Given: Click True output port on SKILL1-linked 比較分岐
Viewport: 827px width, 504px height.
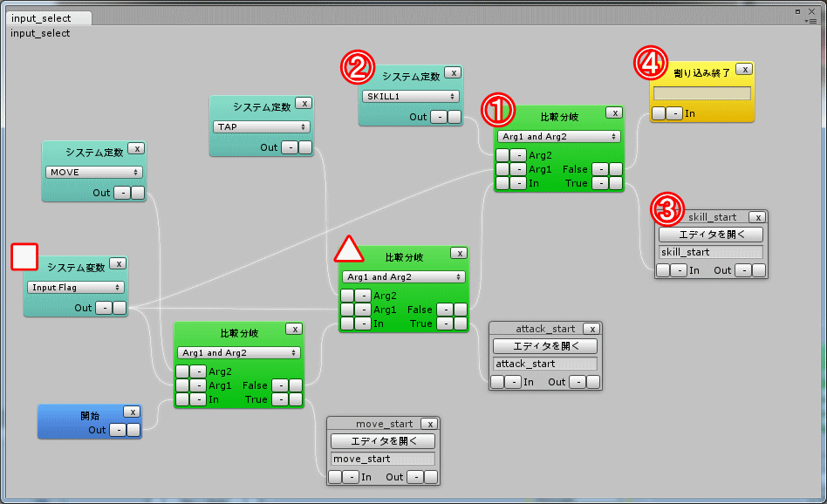Looking at the screenshot, I should click(616, 183).
